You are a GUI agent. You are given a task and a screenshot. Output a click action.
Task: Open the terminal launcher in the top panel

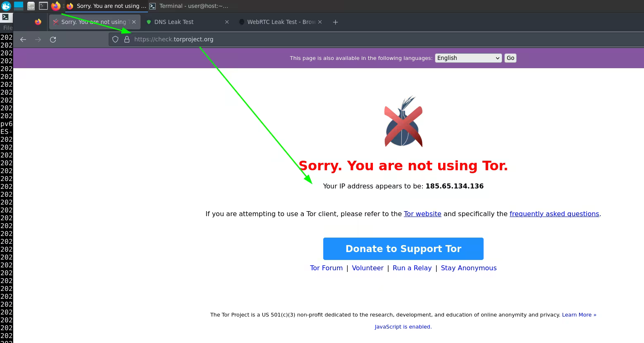click(x=43, y=6)
